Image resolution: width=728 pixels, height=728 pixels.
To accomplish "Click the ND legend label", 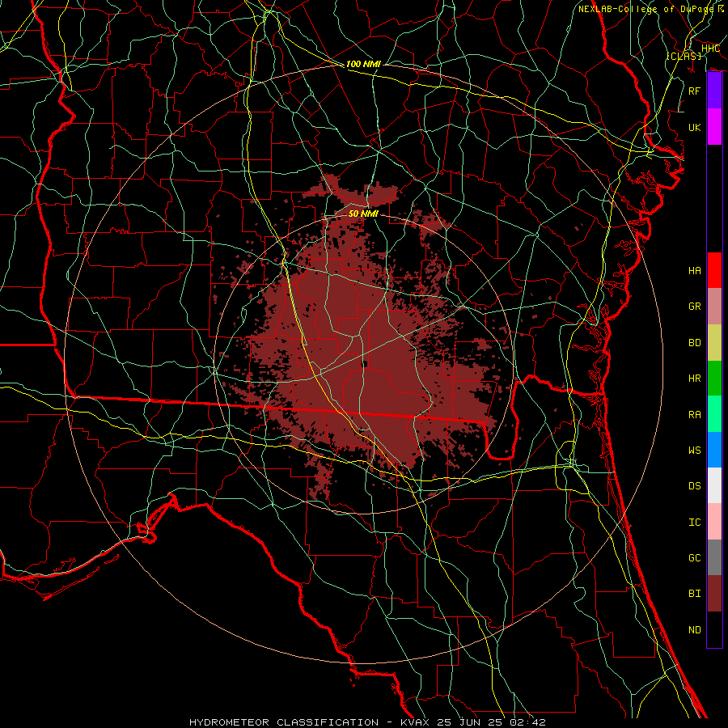I will click(x=695, y=630).
